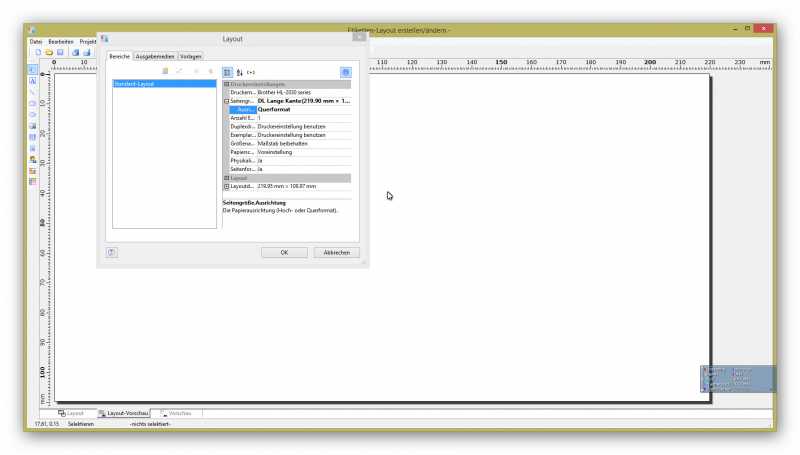Click the help icon at dialog bottom-left

(x=111, y=252)
